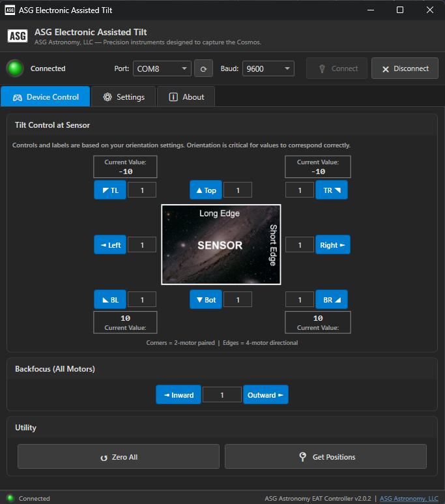Viewport: 445px width, 504px height.
Task: Move backfocus with the Outward button
Action: pos(266,395)
